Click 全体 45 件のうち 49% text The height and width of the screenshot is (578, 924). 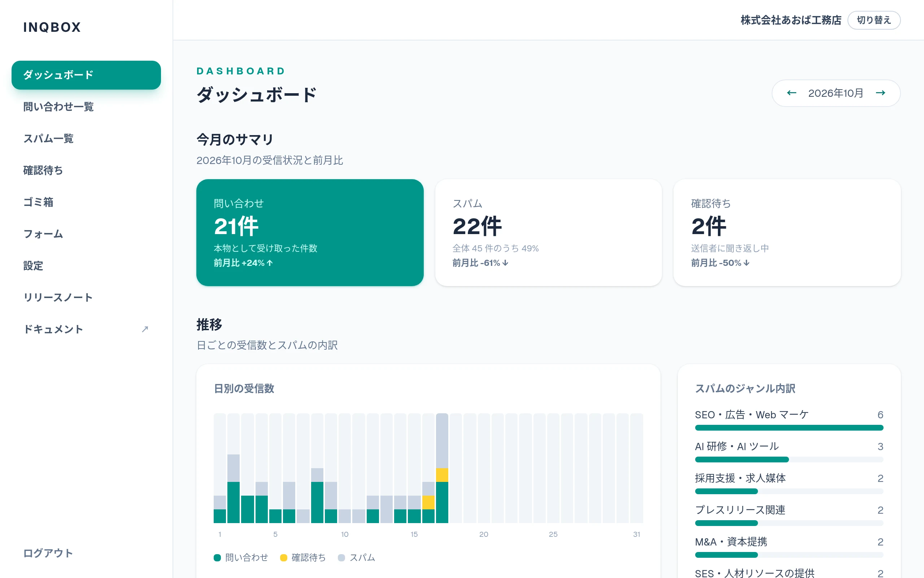[496, 248]
